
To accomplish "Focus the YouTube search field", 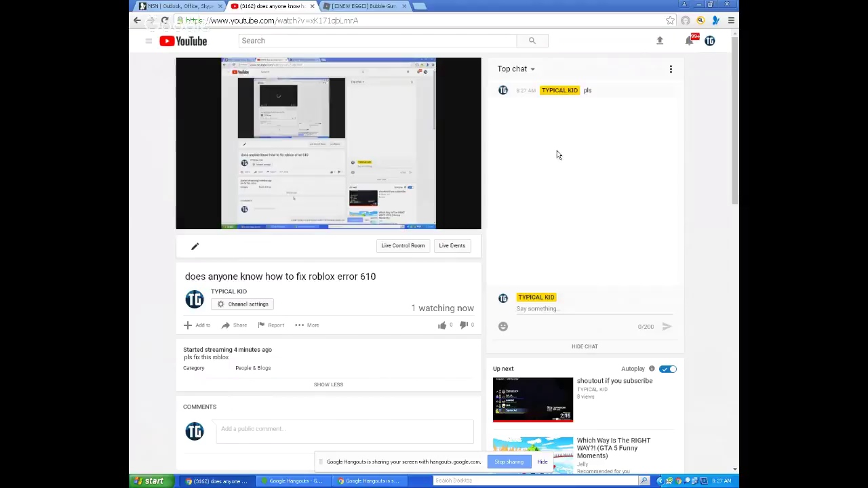I will (x=378, y=41).
